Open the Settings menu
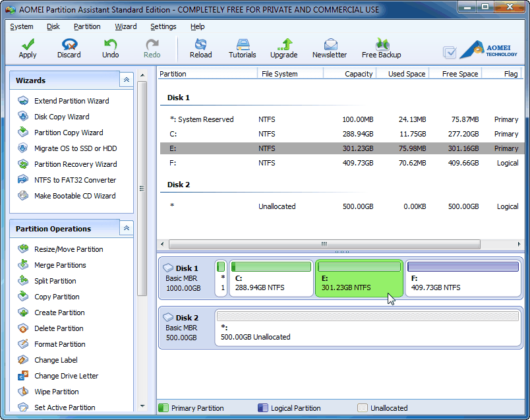Viewport: 530px width, 420px height. (x=163, y=26)
